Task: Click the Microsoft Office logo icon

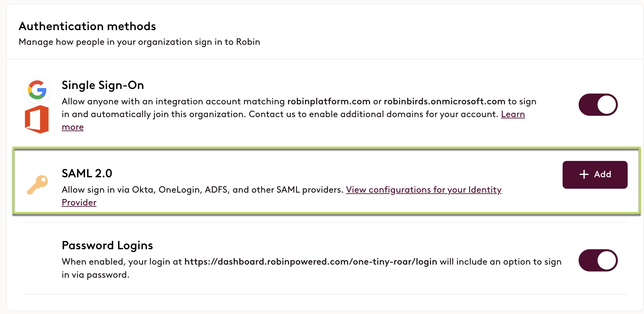Action: tap(37, 119)
